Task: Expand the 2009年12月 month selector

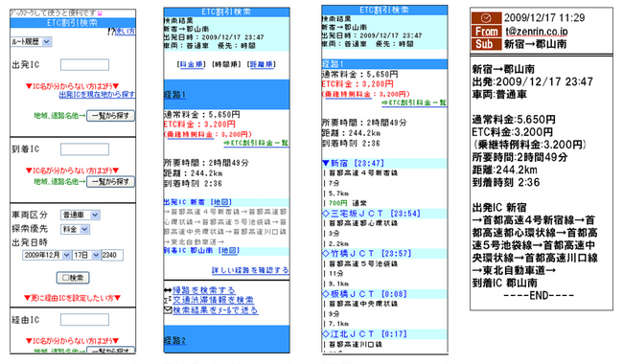Action: [47, 255]
